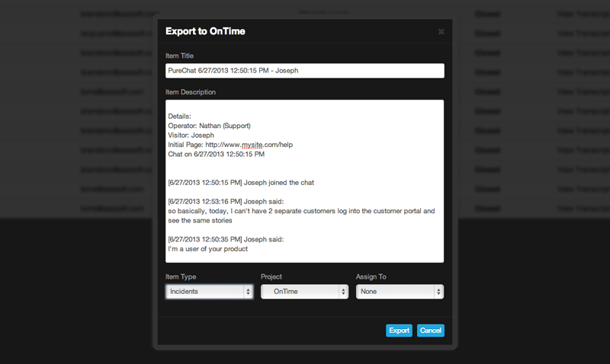Click the Export button
The image size is (610, 364).
pos(399,330)
